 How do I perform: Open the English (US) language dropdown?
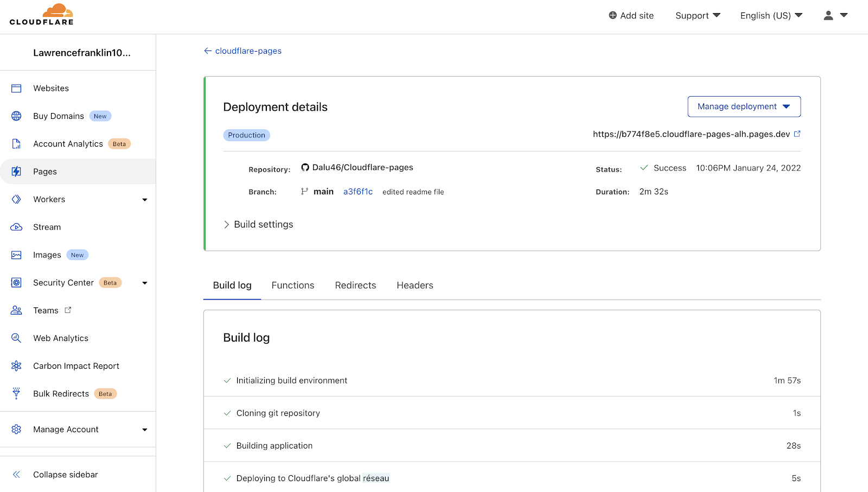pyautogui.click(x=771, y=16)
